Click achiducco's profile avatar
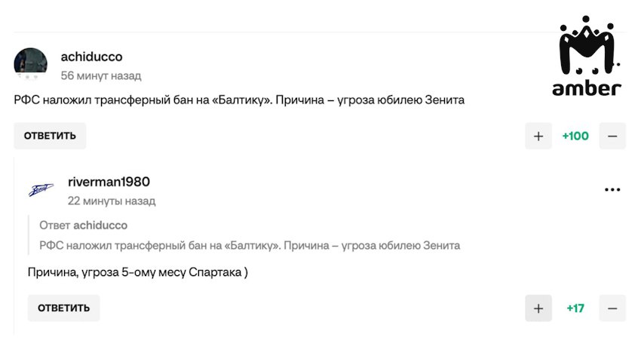 tap(31, 64)
